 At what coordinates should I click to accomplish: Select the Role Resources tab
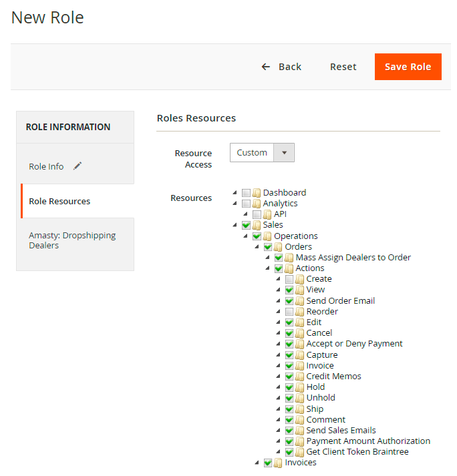click(x=59, y=201)
